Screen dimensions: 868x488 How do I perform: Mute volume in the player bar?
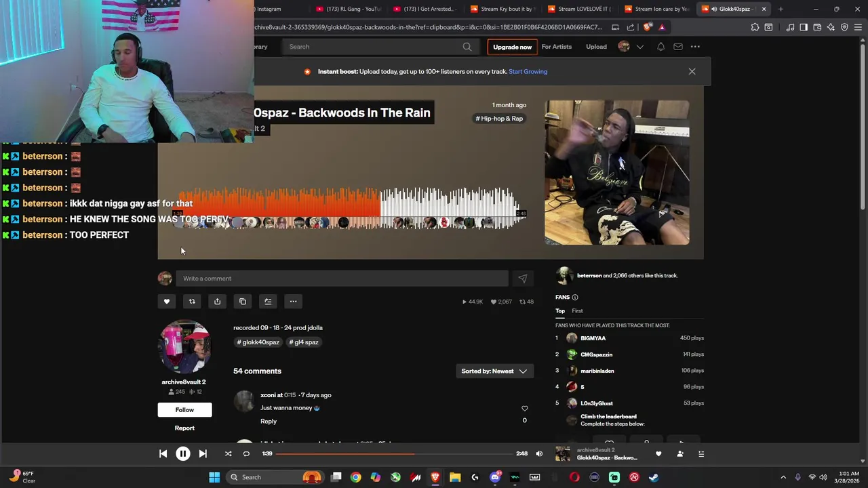[539, 454]
